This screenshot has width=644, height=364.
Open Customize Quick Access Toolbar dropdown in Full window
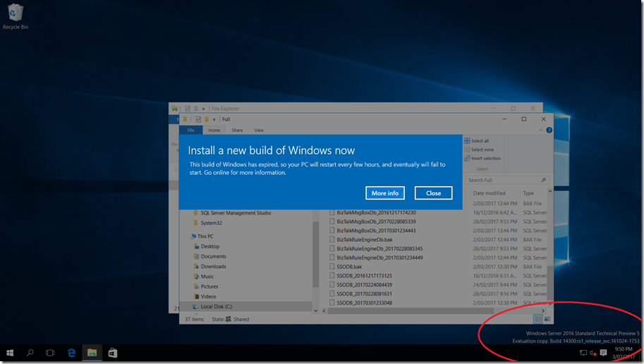[x=214, y=119]
